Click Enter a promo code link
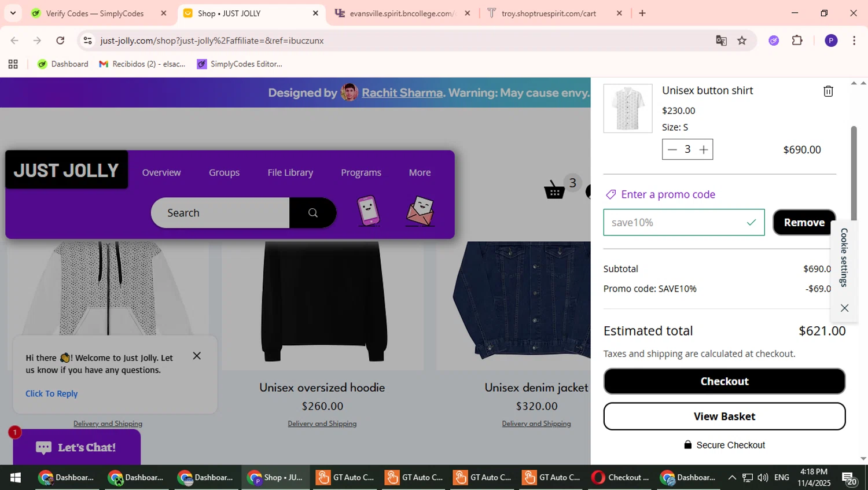 (668, 194)
